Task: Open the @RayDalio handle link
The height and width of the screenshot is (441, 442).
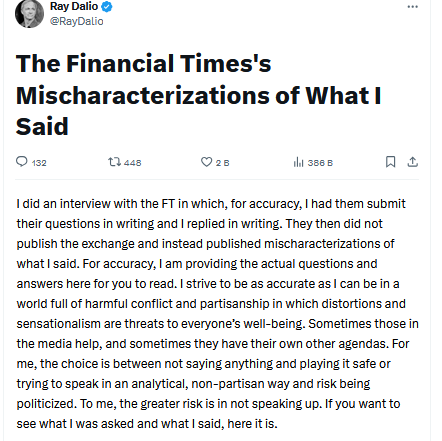Action: [x=77, y=21]
